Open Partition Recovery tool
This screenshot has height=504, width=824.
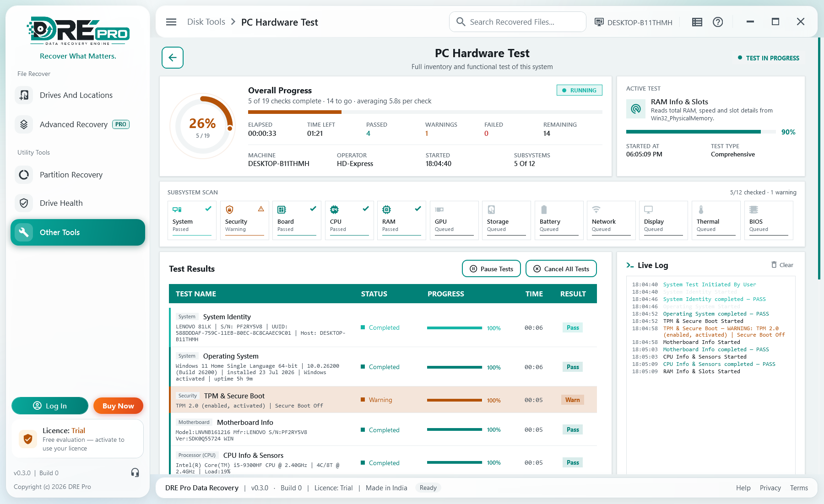click(78, 175)
